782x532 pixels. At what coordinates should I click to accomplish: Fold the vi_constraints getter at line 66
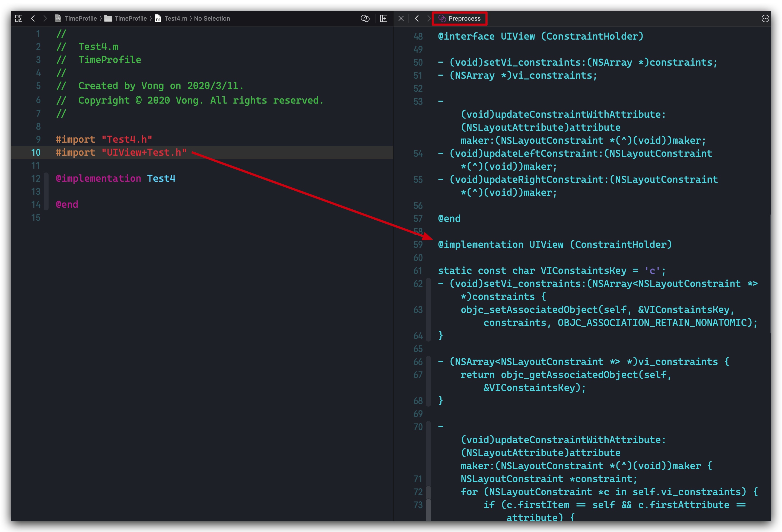point(428,381)
